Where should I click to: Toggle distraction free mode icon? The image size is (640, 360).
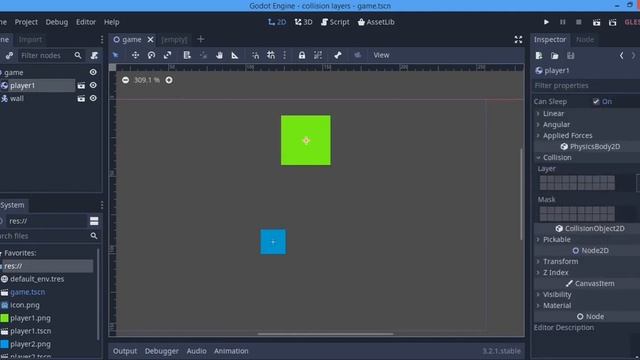click(x=518, y=39)
